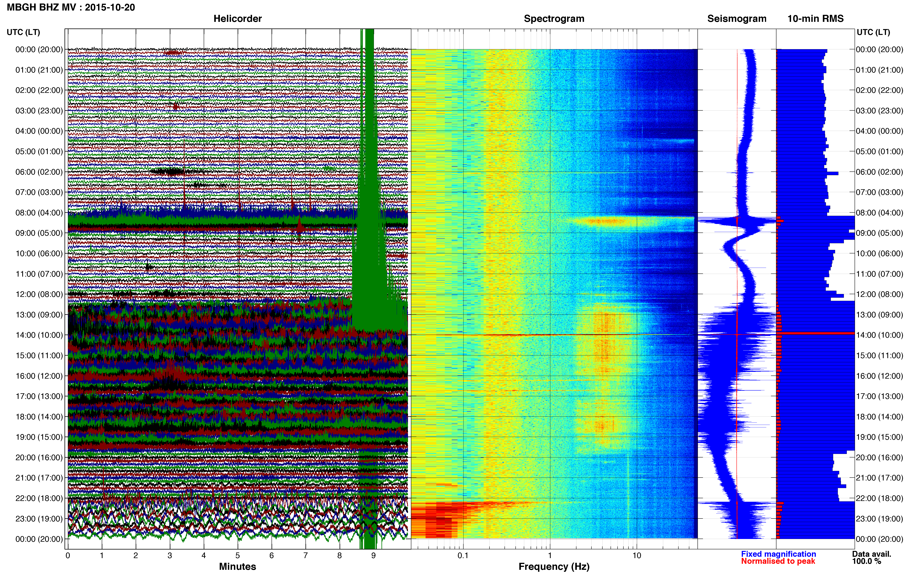Click left time label '03:00 (23:00)'
924x578 pixels.
point(39,110)
